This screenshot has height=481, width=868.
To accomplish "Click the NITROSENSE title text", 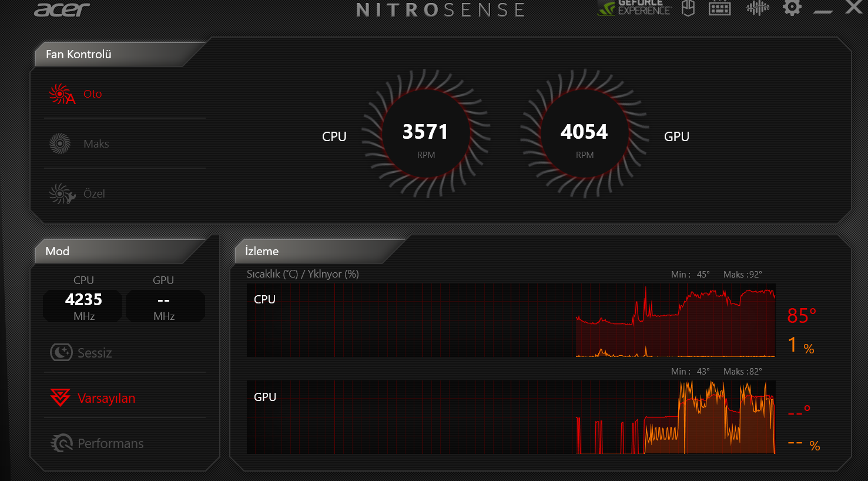I will 441,10.
